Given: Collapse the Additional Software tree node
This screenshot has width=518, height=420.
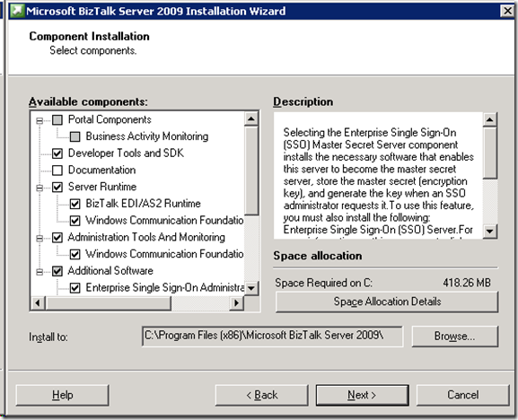Looking at the screenshot, I should [40, 272].
